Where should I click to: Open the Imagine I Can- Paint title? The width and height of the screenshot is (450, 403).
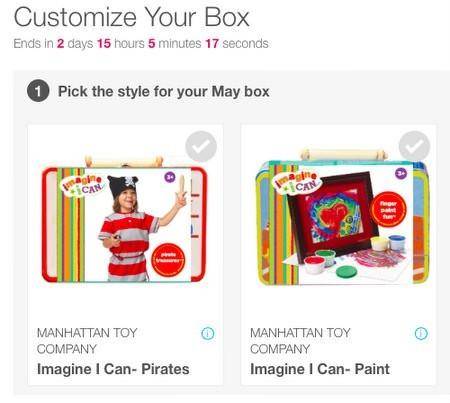(320, 369)
